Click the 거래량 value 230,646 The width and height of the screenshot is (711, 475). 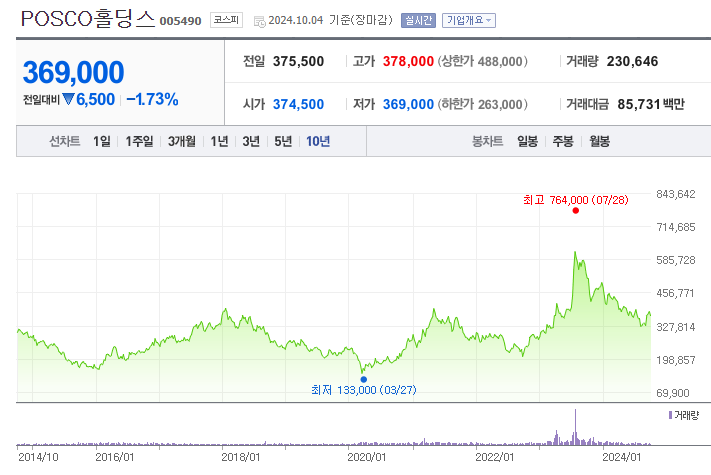click(x=632, y=61)
